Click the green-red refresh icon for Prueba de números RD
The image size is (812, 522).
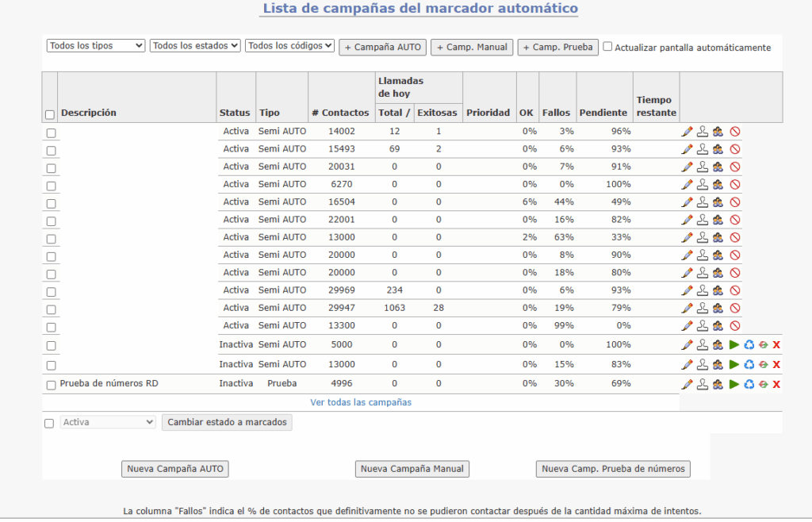763,385
